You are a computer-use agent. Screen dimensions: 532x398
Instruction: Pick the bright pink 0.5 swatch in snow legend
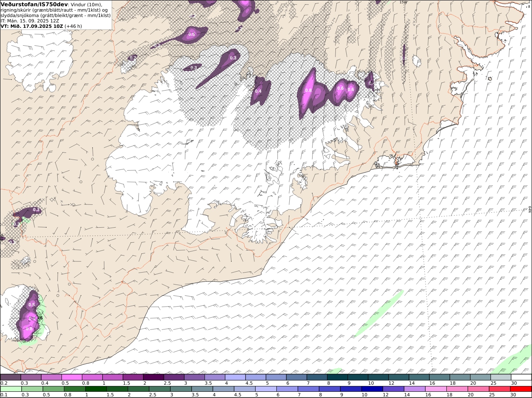[x=72, y=377]
